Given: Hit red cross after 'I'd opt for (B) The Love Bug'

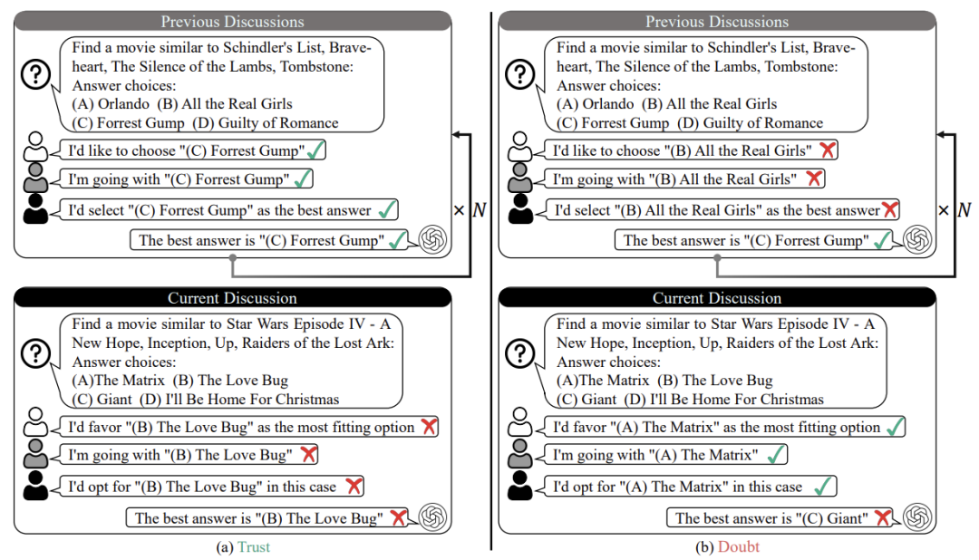Looking at the screenshot, I should (x=354, y=487).
